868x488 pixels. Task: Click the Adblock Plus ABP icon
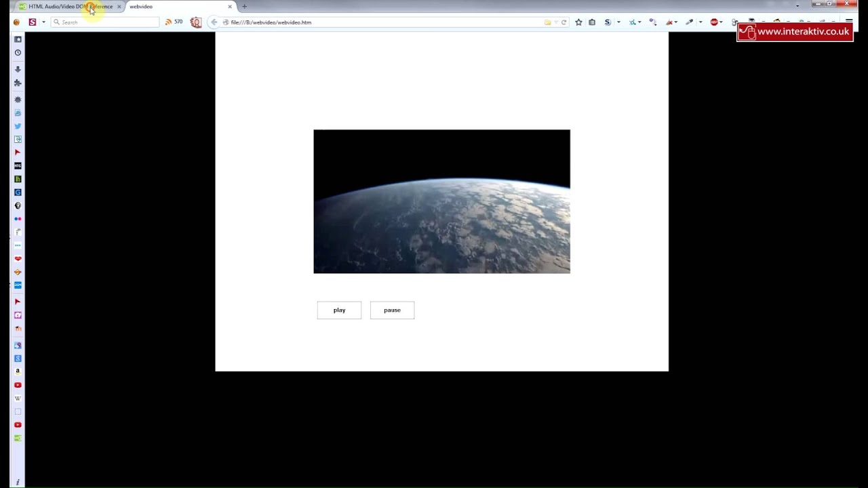pyautogui.click(x=714, y=22)
